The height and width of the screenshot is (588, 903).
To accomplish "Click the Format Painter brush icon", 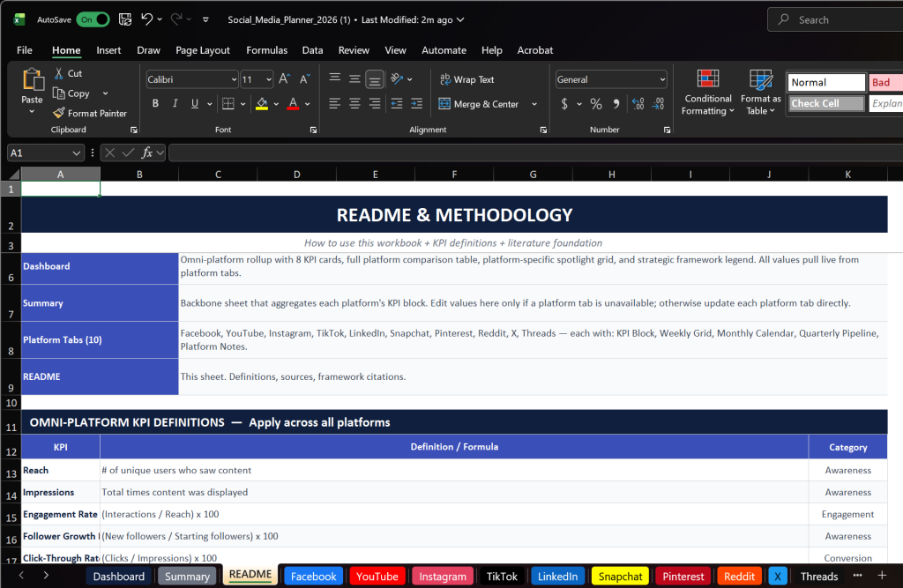I will pyautogui.click(x=59, y=113).
